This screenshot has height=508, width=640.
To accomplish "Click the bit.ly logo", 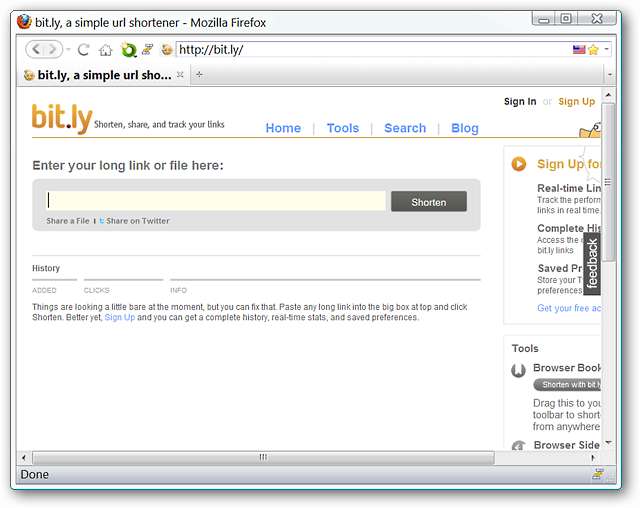I will click(62, 118).
